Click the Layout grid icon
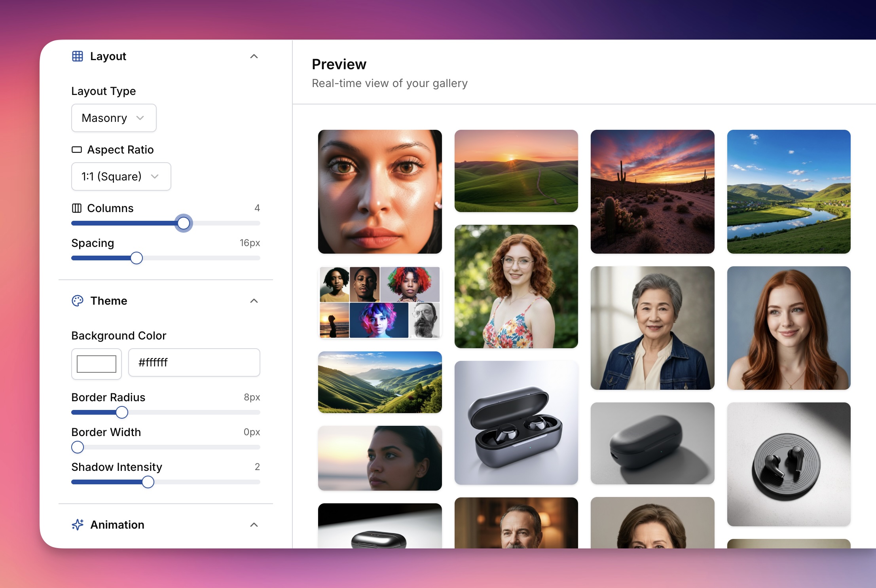 coord(78,56)
